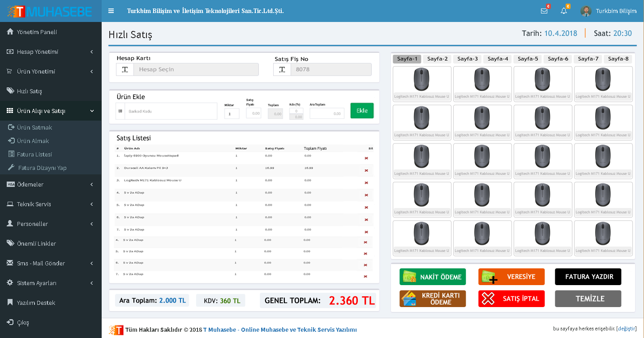Open Önemli Linkler sidebar item
Viewport: 644px width, 338px height.
51,243
